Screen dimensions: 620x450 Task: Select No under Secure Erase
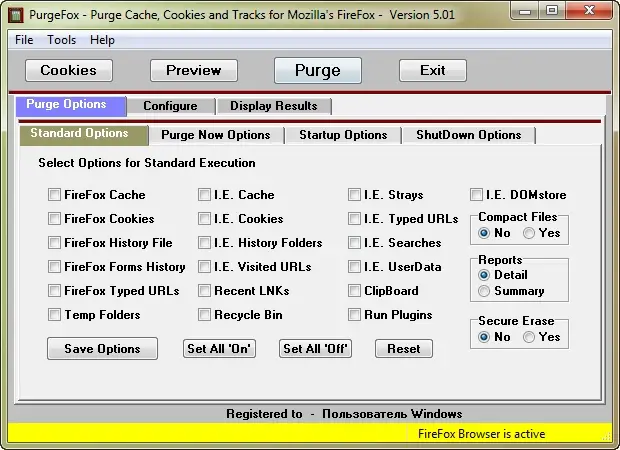tap(484, 337)
